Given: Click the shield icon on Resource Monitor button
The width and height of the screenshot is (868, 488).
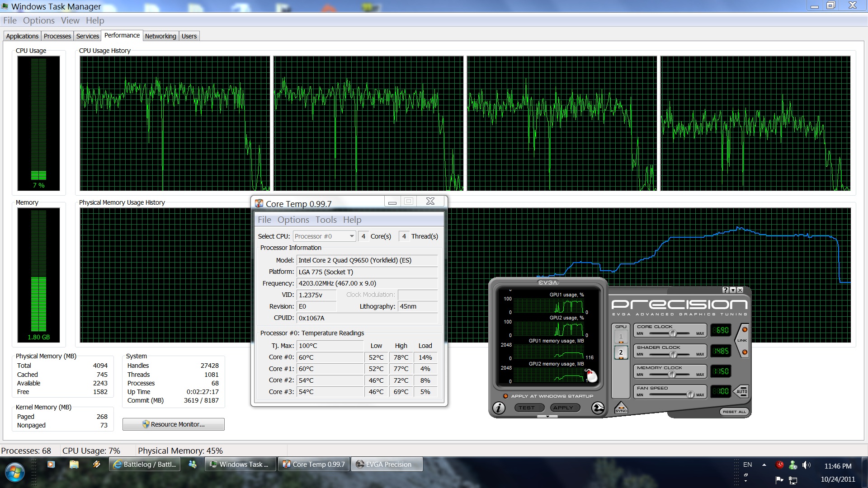Looking at the screenshot, I should [x=146, y=424].
